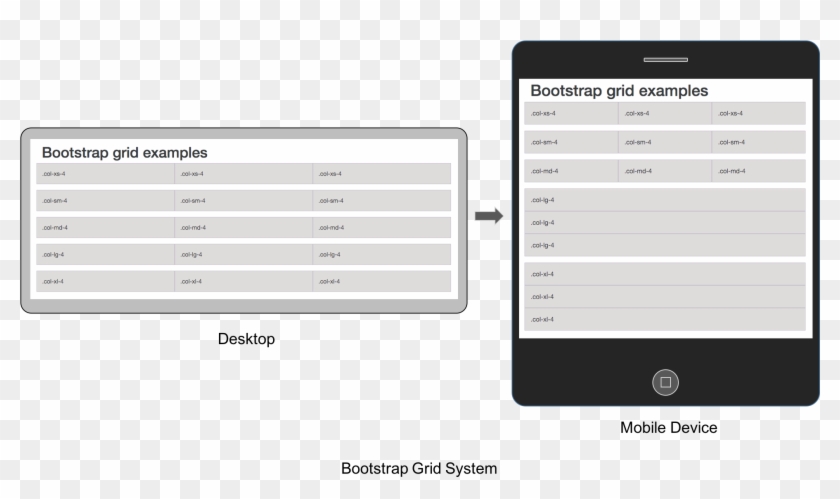Click the desktop "Bootstrap grid examples" heading

tap(125, 153)
